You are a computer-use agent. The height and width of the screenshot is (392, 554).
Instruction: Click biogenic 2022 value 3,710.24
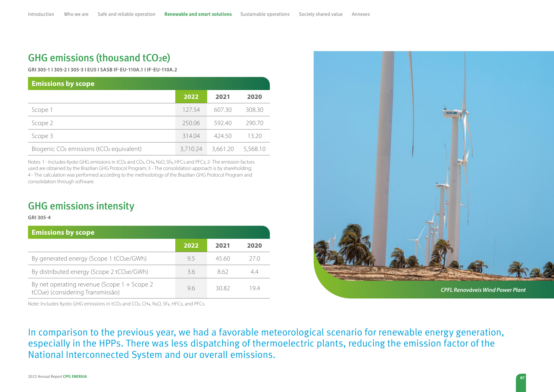191,149
